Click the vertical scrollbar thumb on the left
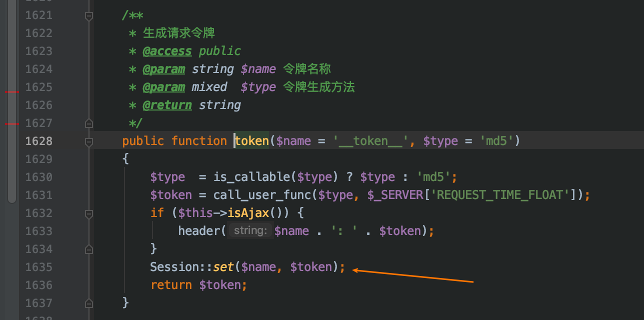 click(11, 100)
